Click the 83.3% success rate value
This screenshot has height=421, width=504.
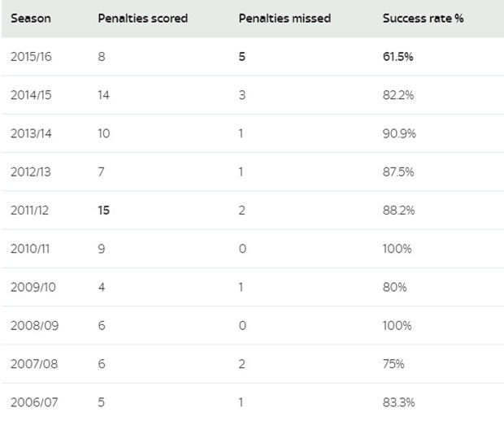click(399, 402)
